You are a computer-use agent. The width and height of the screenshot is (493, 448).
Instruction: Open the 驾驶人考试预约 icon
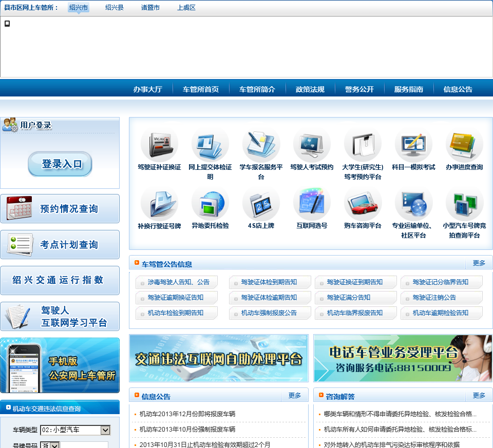pyautogui.click(x=312, y=145)
